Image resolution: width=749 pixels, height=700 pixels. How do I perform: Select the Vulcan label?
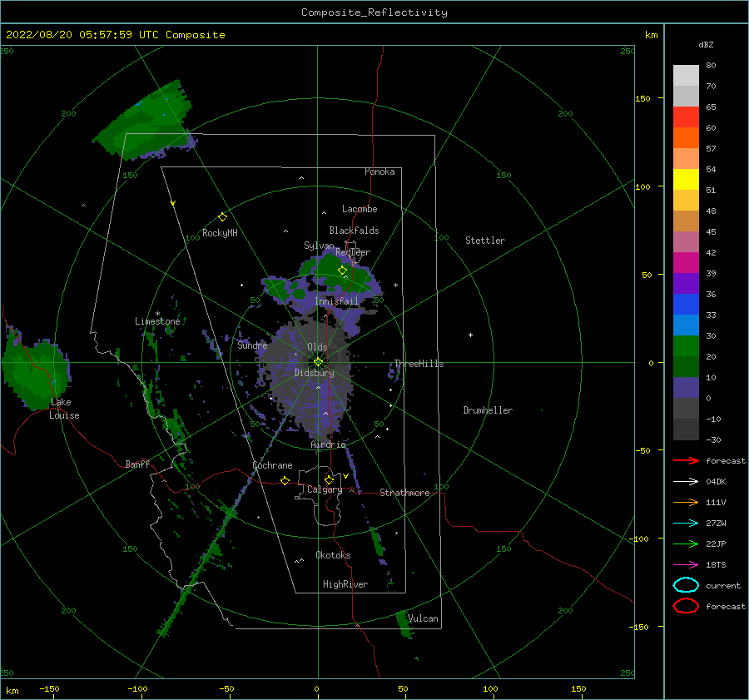pos(423,618)
